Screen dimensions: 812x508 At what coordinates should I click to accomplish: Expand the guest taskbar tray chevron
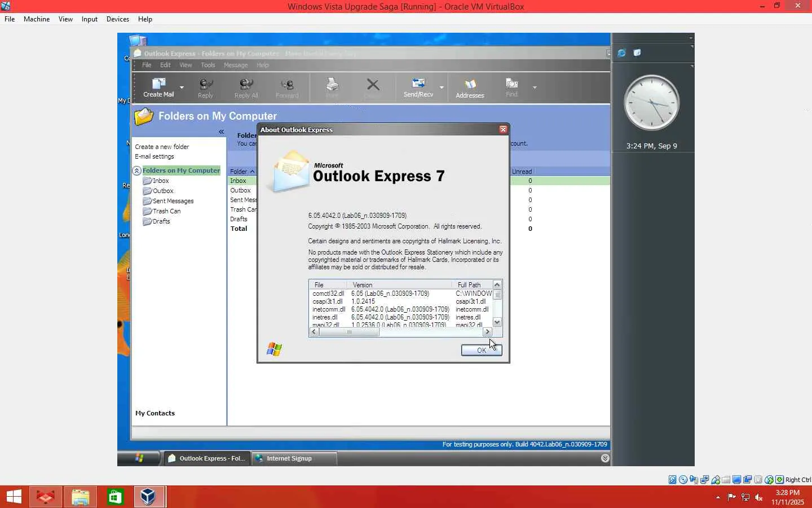point(605,458)
